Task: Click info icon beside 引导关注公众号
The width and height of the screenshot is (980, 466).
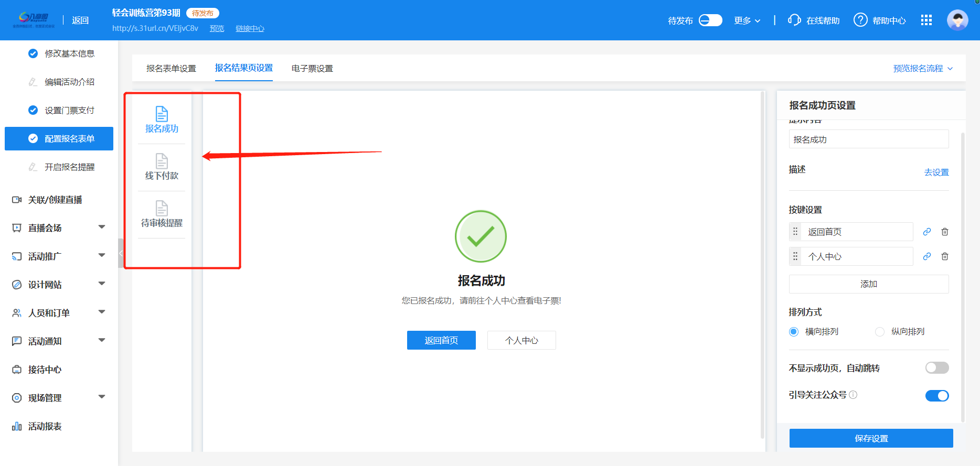Action: (x=853, y=395)
